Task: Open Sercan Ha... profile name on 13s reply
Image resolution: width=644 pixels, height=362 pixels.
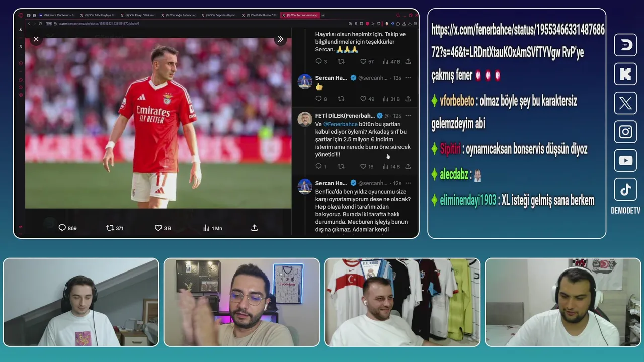Action: point(331,78)
